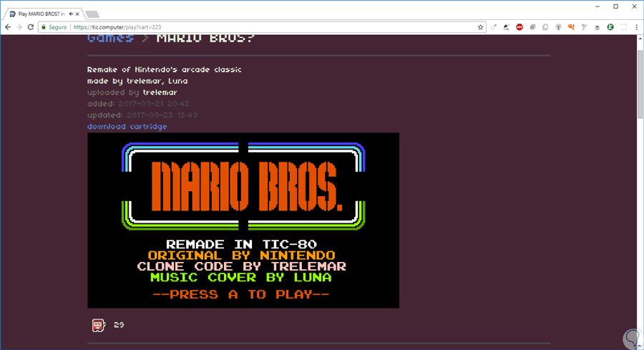Open the green K extension icon
644x350 pixels.
point(610,27)
